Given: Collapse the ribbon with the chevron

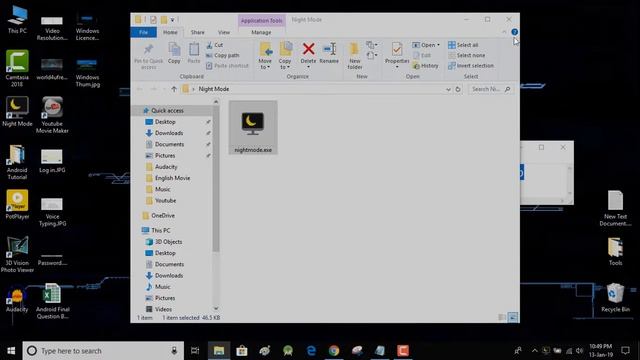Looking at the screenshot, I should (504, 32).
